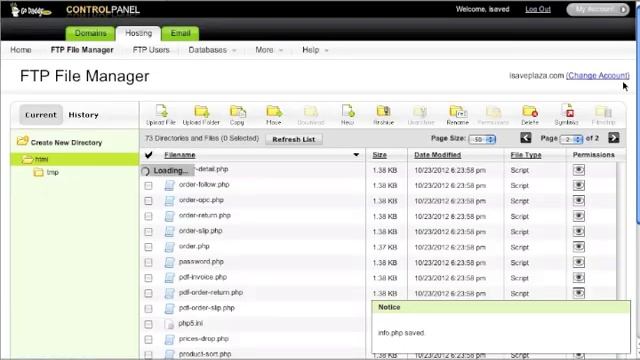Check the box for order-follow.php
The image size is (640, 360).
[149, 186]
